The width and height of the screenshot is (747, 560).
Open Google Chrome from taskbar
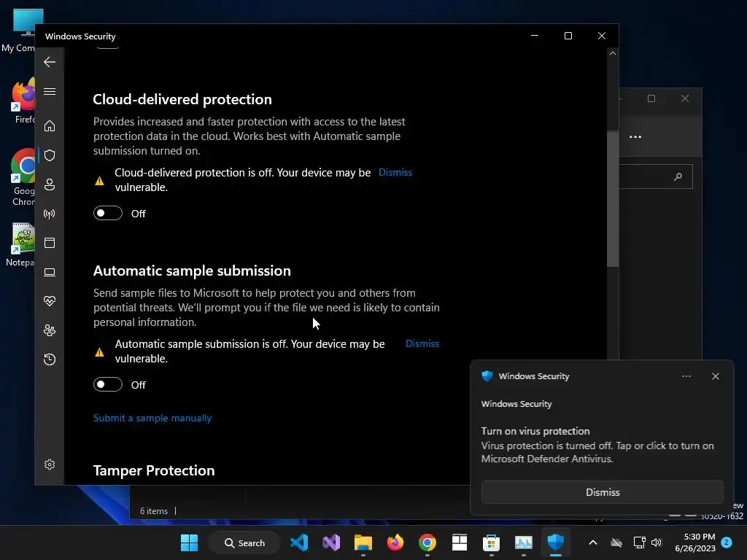click(x=427, y=542)
